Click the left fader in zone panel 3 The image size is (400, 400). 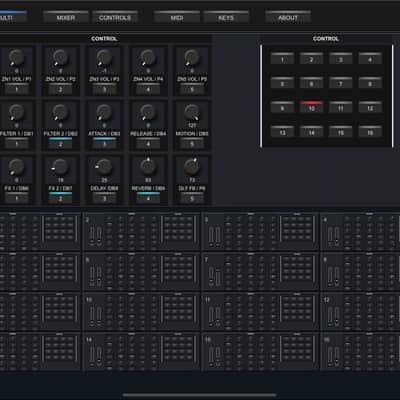click(x=211, y=236)
